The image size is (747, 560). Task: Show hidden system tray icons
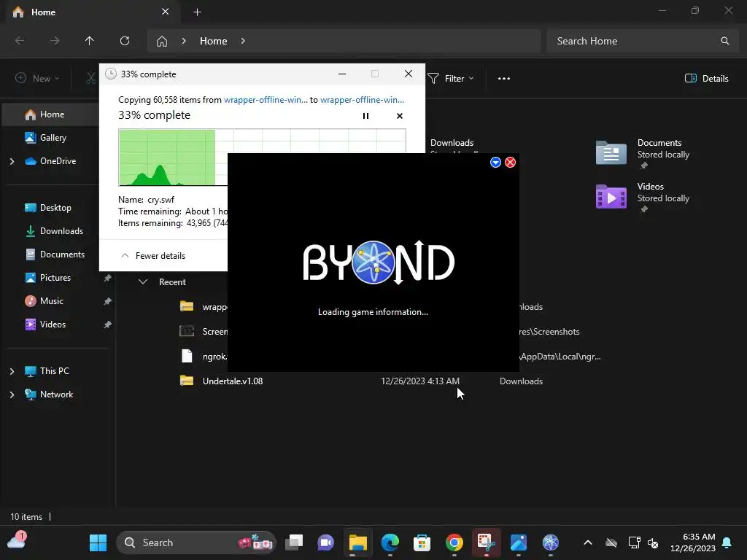[x=588, y=542]
